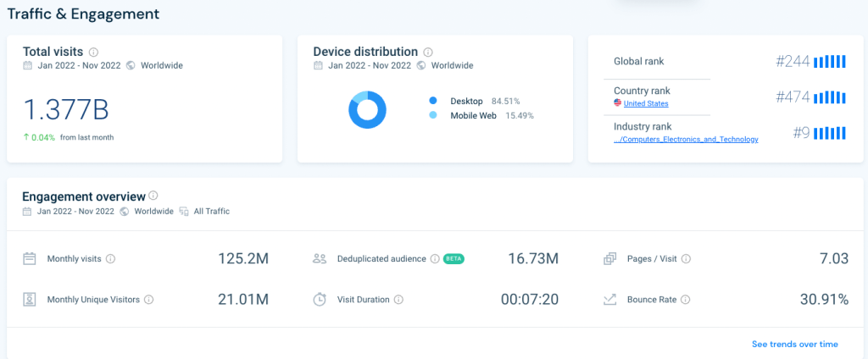Image resolution: width=868 pixels, height=359 pixels.
Task: Open the United States country rank link
Action: click(x=646, y=103)
